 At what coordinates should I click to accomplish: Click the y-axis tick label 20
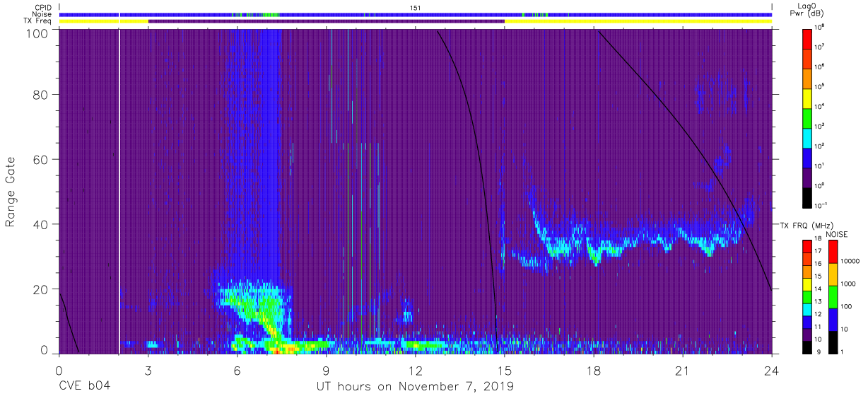pyautogui.click(x=40, y=289)
